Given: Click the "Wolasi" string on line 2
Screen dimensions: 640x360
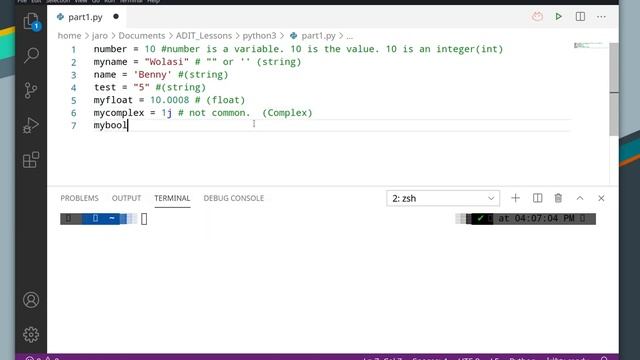Looking at the screenshot, I should point(167,62).
